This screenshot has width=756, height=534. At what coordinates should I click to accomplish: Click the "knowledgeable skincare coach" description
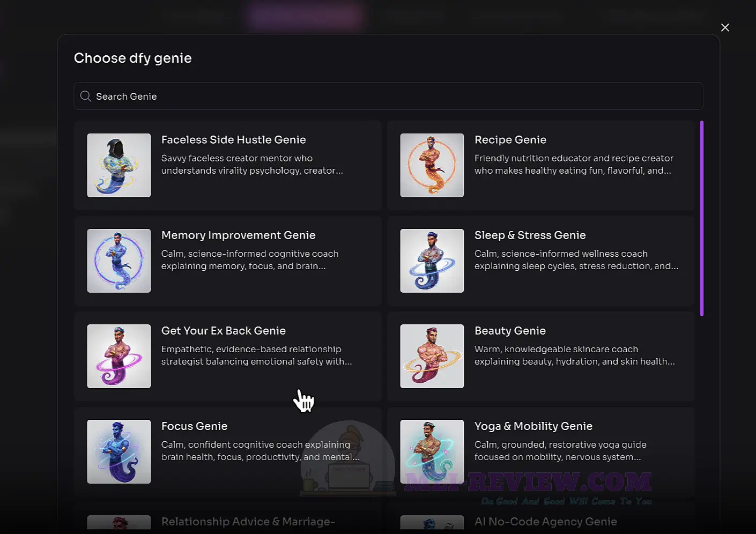[575, 355]
